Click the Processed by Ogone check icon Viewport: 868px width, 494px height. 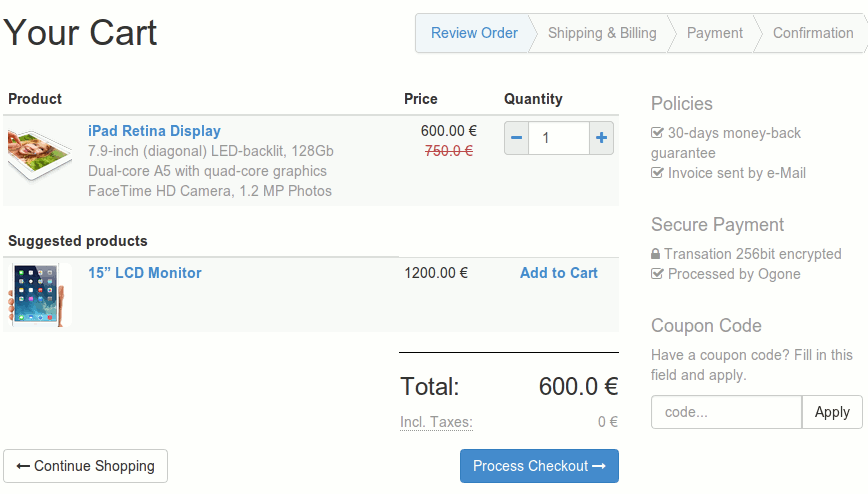click(x=657, y=274)
